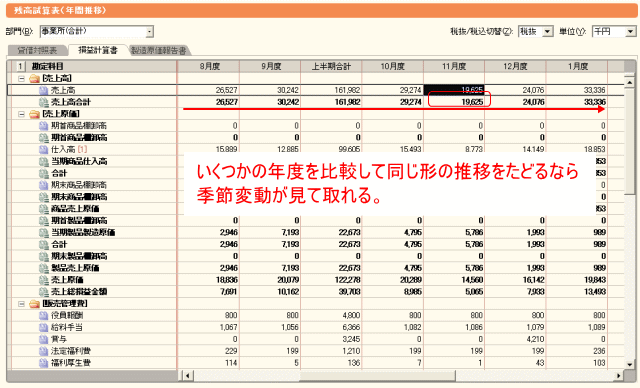Click the horizontal scrollbar thumb
Image resolution: width=640 pixels, height=388 pixels.
tap(377, 375)
